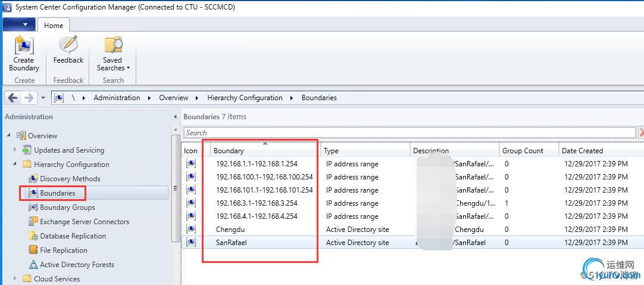Clear search with the red X button
The width and height of the screenshot is (644, 285).
pyautogui.click(x=641, y=132)
